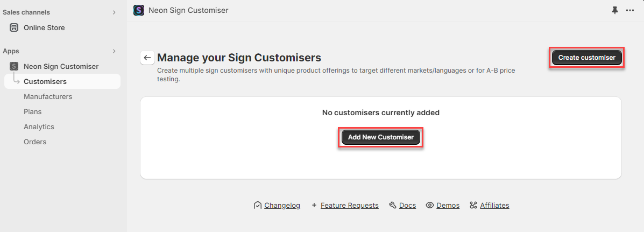Click the Neon Sign Customiser sidebar app icon
The height and width of the screenshot is (232, 644).
14,66
